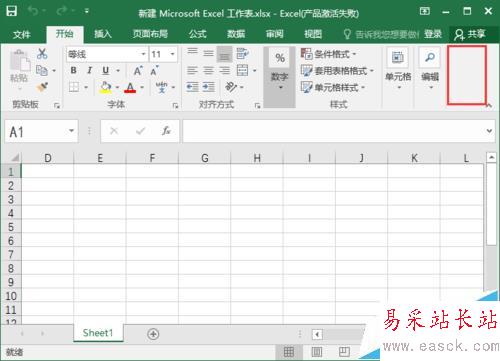
Task: Switch to the 数据 tab
Action: coord(236,34)
